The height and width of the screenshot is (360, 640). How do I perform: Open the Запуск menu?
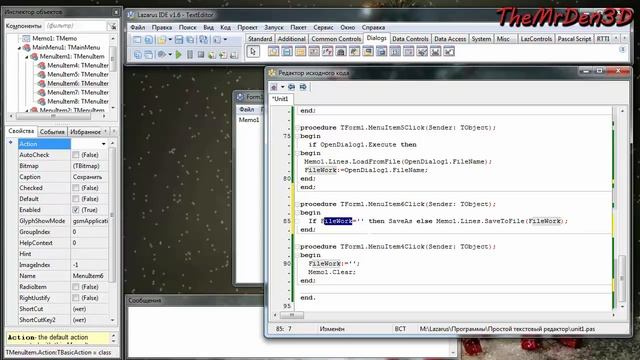tap(273, 27)
